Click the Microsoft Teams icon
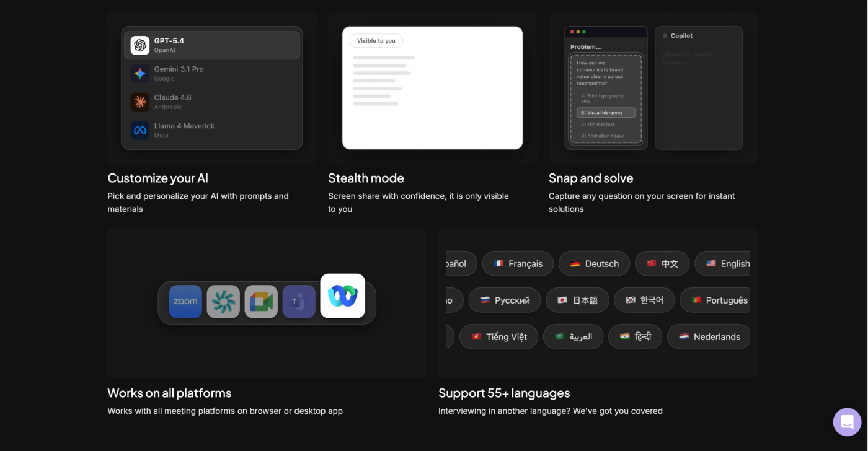 pos(299,302)
